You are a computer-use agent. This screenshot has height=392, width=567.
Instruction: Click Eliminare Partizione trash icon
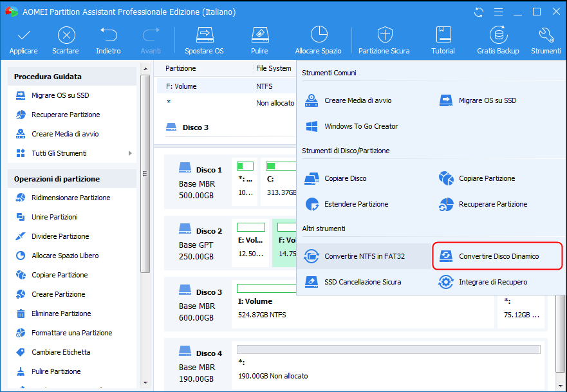21,313
